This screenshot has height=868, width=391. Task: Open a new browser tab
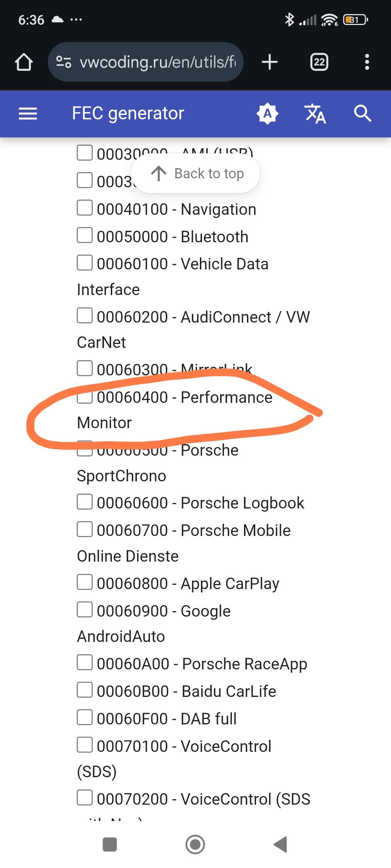coord(270,62)
